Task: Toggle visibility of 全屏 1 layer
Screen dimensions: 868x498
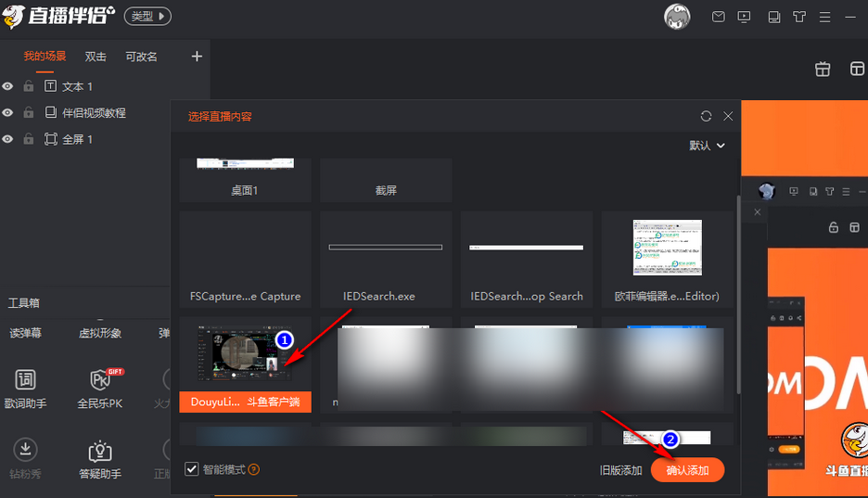Action: (7, 139)
